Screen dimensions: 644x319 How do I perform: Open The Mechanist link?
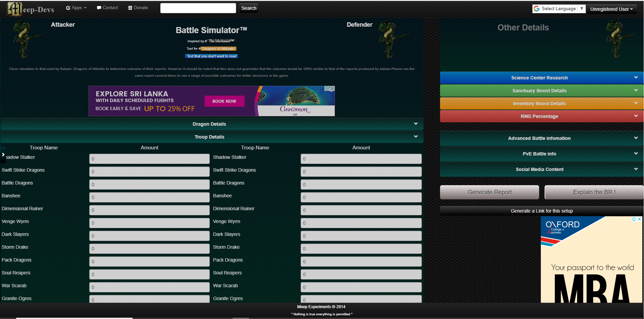click(x=221, y=41)
